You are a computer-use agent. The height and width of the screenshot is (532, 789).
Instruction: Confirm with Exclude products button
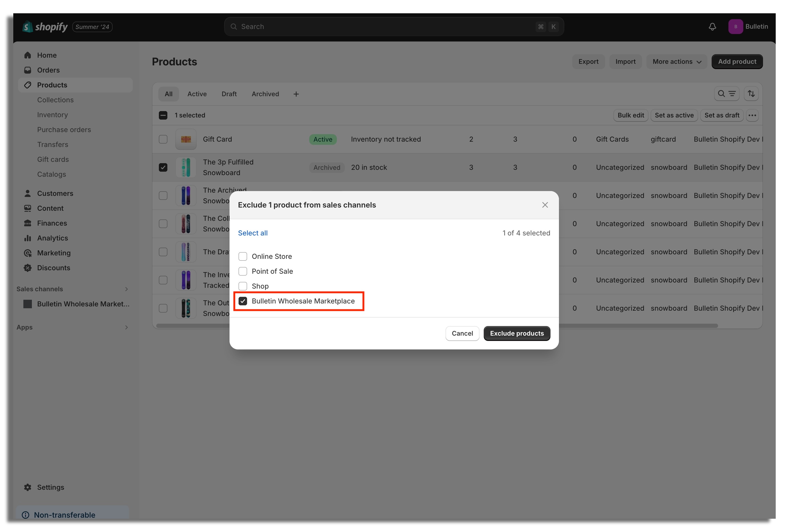[x=517, y=333]
